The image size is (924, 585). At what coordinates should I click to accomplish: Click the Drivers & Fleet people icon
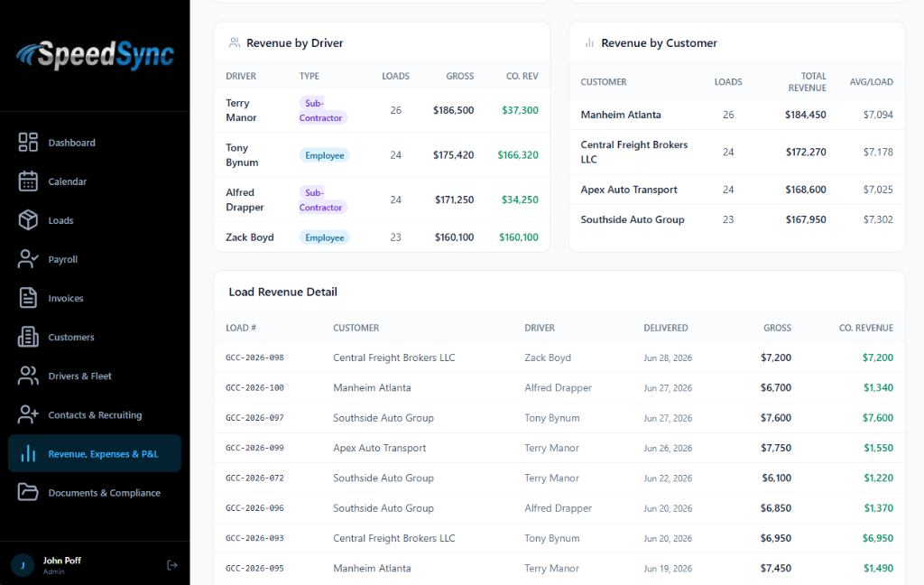(x=28, y=376)
